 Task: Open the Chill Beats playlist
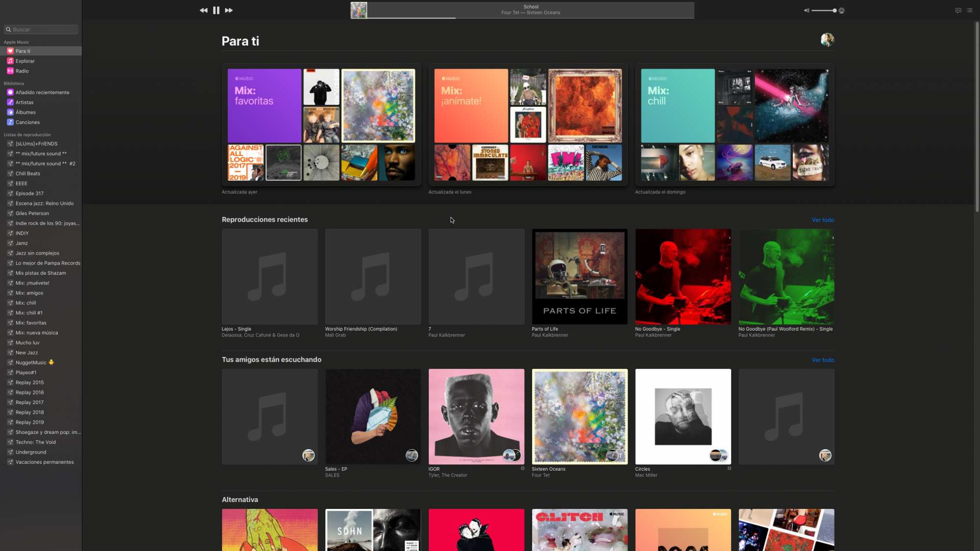coord(28,173)
